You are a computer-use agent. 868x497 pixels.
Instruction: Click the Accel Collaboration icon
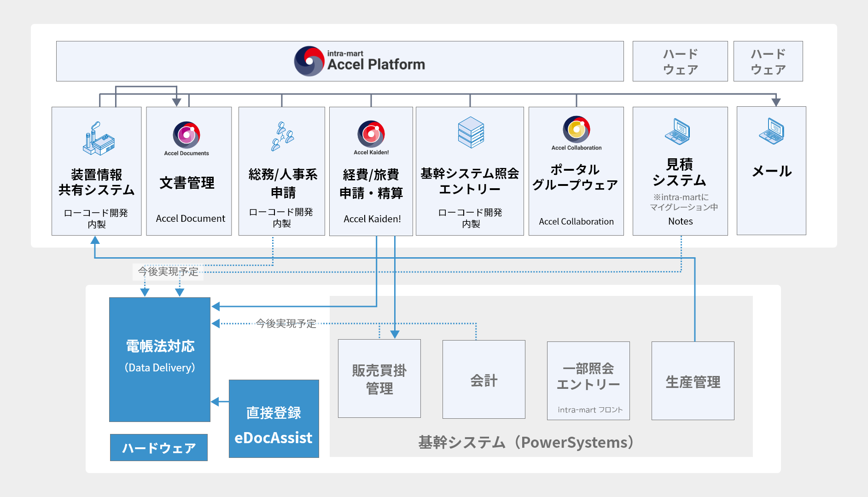click(576, 132)
